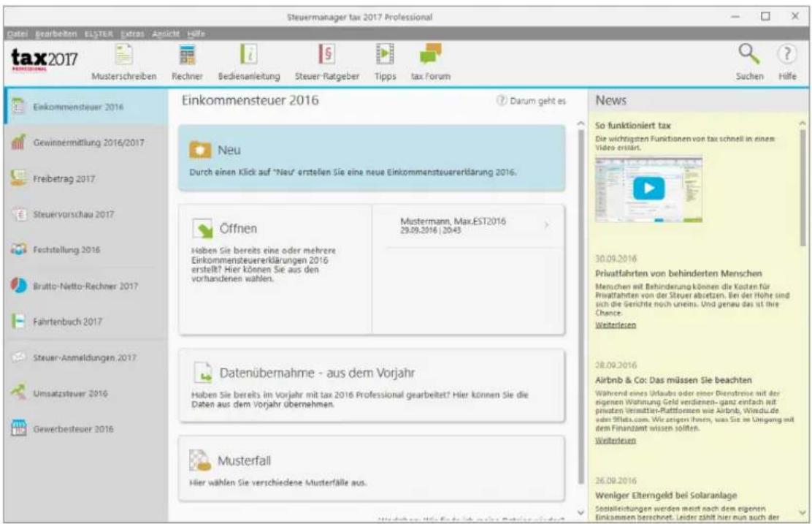Click the news date 26.09.2016
This screenshot has width=812, height=524.
616,481
